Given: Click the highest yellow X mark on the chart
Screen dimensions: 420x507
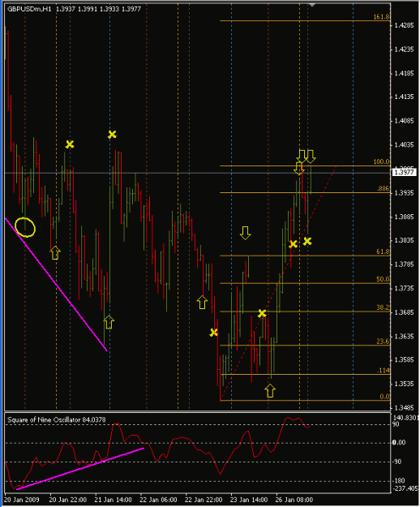Looking at the screenshot, I should (x=112, y=134).
